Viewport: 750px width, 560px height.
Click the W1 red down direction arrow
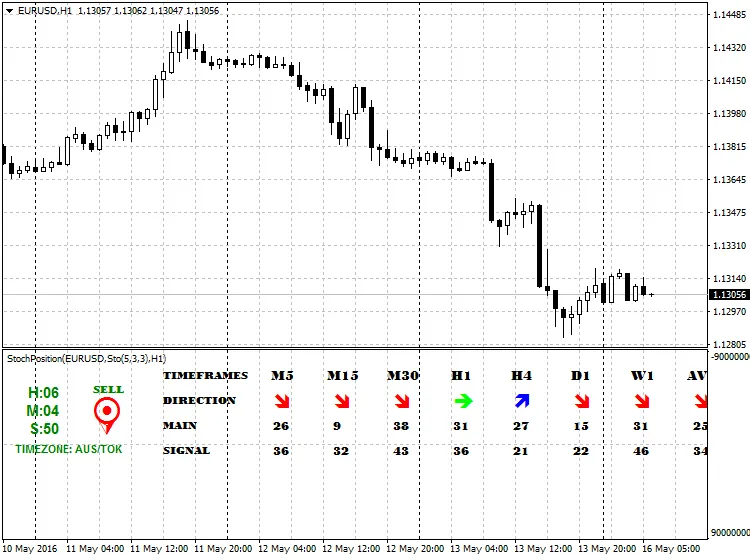click(641, 401)
